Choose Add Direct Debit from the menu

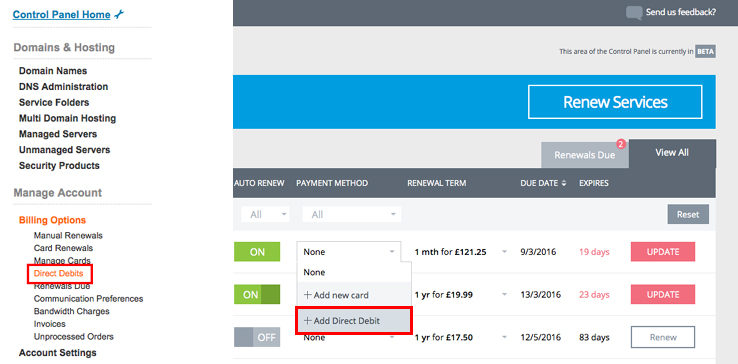354,321
